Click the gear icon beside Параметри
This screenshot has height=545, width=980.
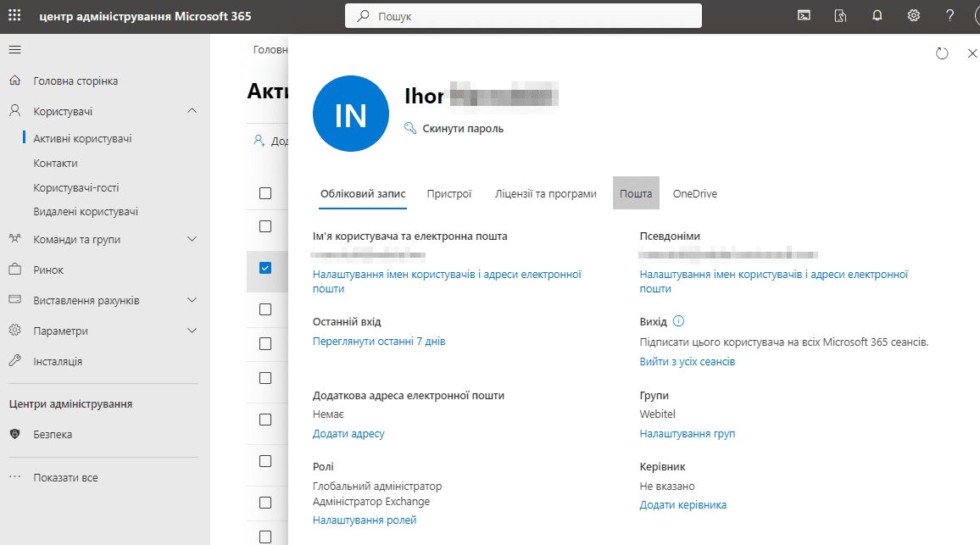[15, 330]
